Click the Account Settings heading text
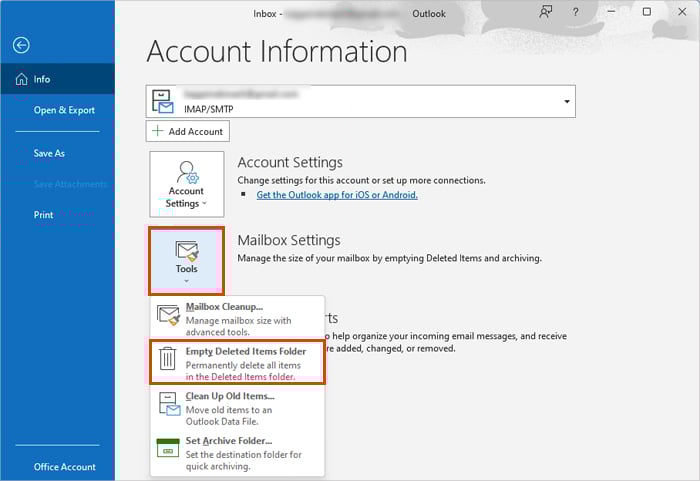The width and height of the screenshot is (700, 481). coord(290,163)
